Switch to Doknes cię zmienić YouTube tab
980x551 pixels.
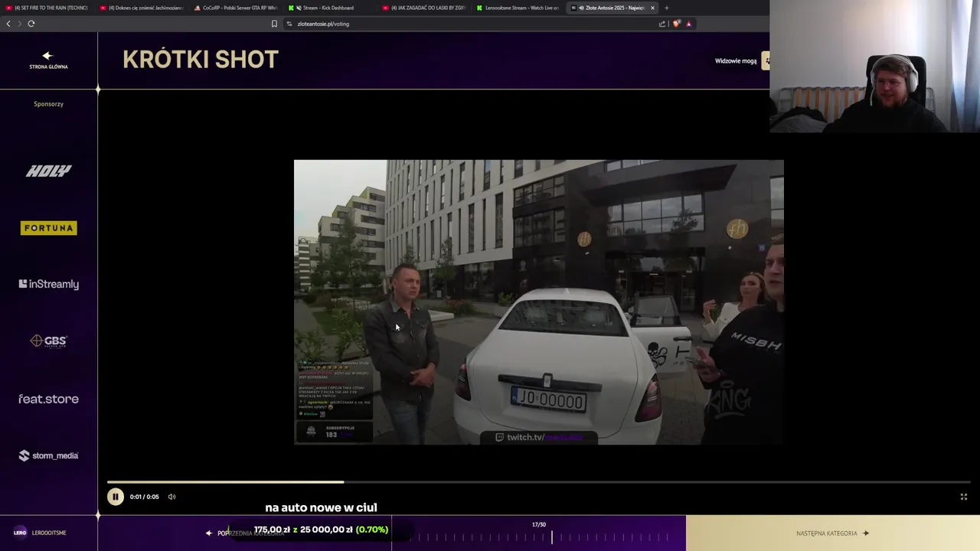[142, 8]
